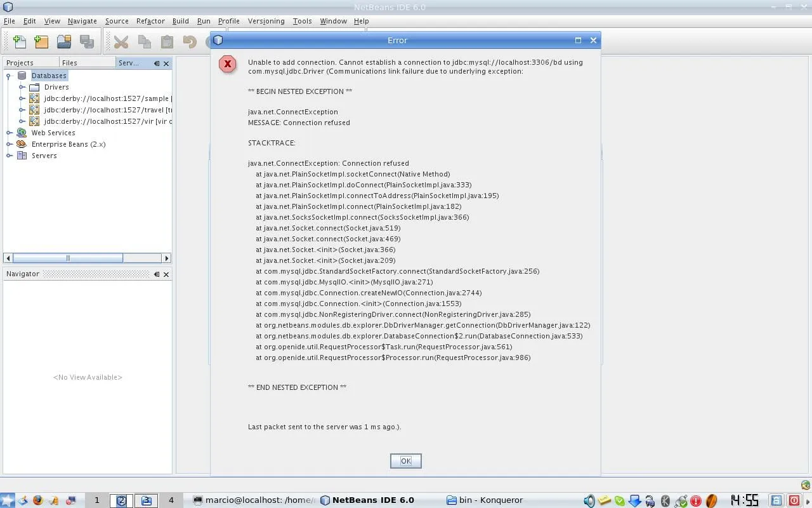
Task: Click the taskbar red logout power icon
Action: tap(794, 500)
